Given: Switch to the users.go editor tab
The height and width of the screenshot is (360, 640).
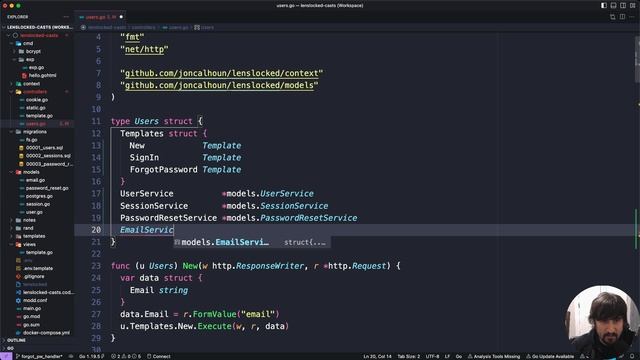Looking at the screenshot, I should pyautogui.click(x=100, y=17).
